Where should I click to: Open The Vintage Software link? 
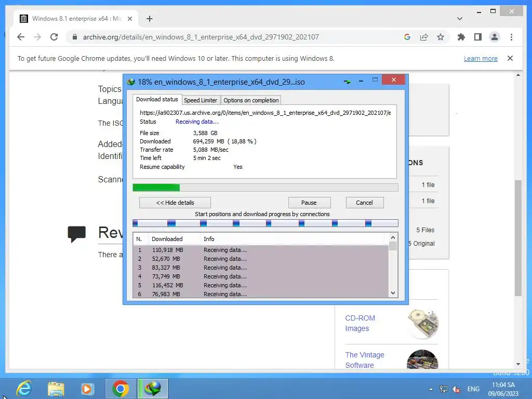(x=365, y=360)
